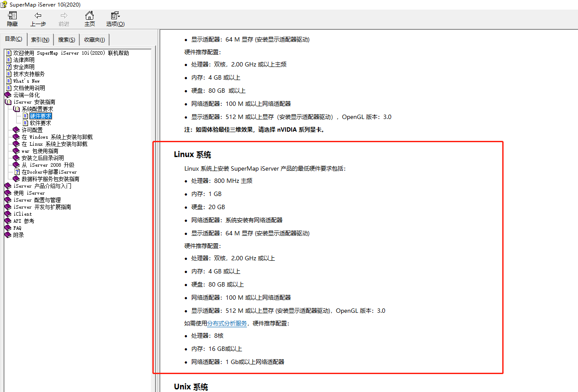Open the 安全声明 topic
578x392 pixels.
(x=24, y=67)
